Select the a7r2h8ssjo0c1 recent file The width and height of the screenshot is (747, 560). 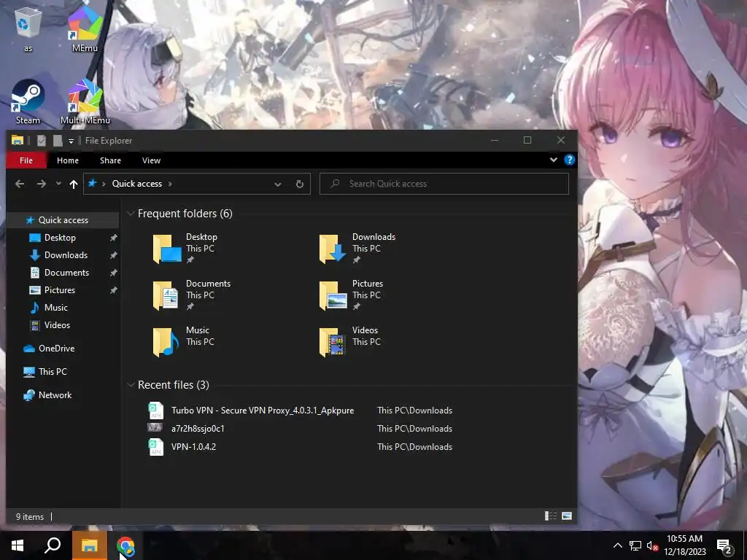point(198,429)
